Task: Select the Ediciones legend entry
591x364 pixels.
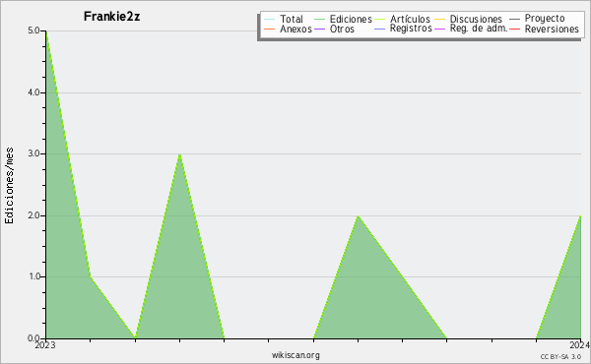Action: pos(343,19)
